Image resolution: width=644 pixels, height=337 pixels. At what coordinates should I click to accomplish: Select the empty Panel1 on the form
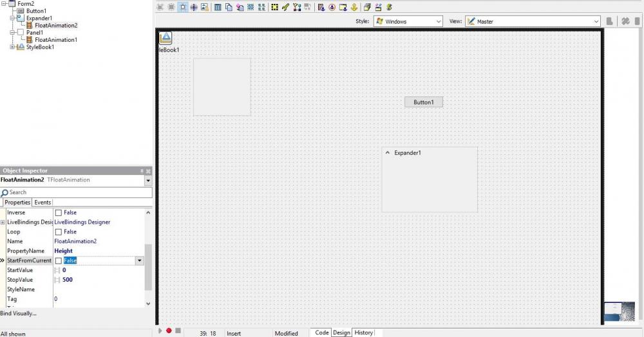click(x=222, y=87)
